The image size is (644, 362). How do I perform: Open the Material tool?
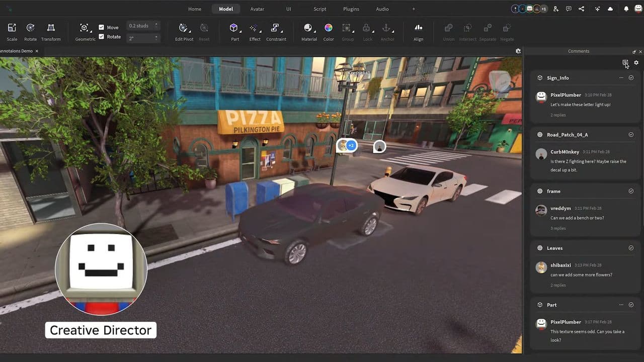[x=308, y=30]
